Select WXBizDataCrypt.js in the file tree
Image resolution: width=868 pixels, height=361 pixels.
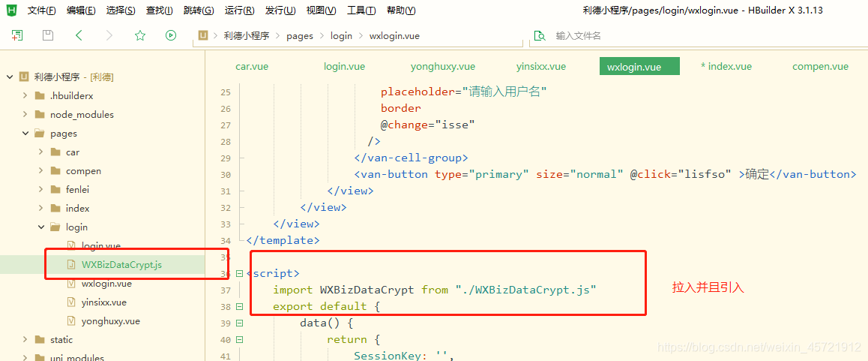pyautogui.click(x=121, y=264)
